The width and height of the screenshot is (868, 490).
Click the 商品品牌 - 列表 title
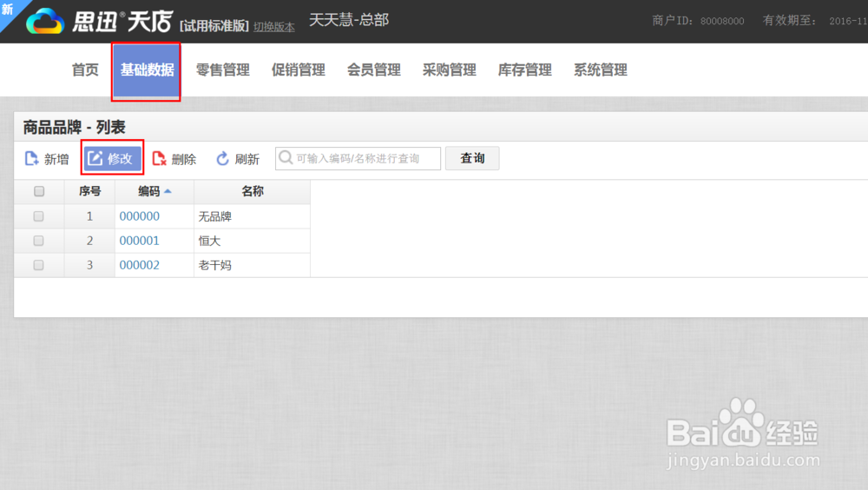click(x=74, y=128)
